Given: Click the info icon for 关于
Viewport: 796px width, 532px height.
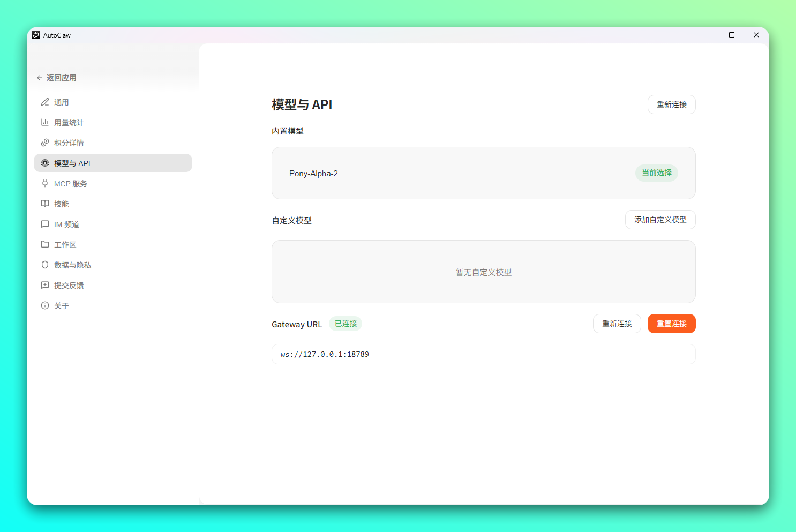Looking at the screenshot, I should point(45,305).
